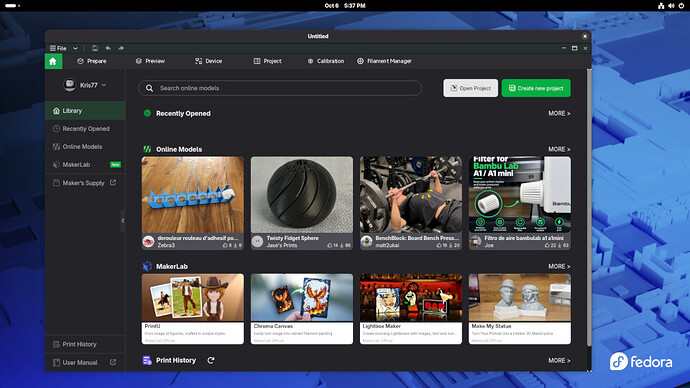
Task: Select Recently Opened in the sidebar
Action: 85,129
